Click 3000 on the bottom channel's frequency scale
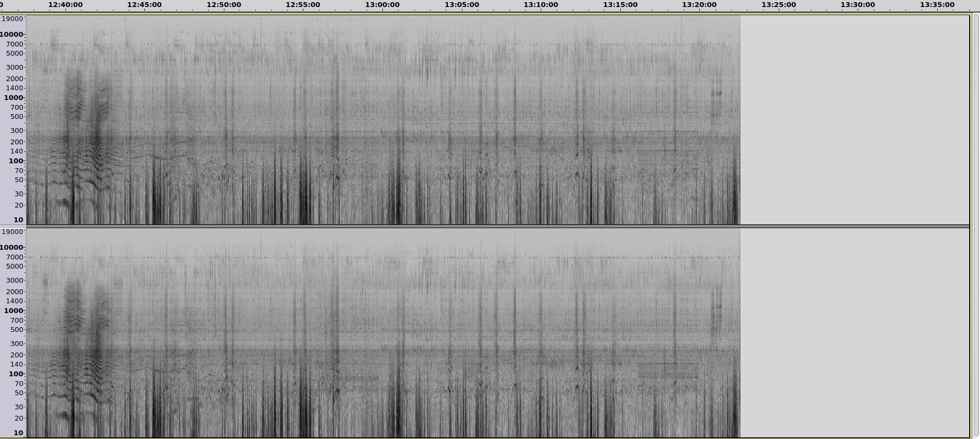This screenshot has height=439, width=980. click(15, 281)
